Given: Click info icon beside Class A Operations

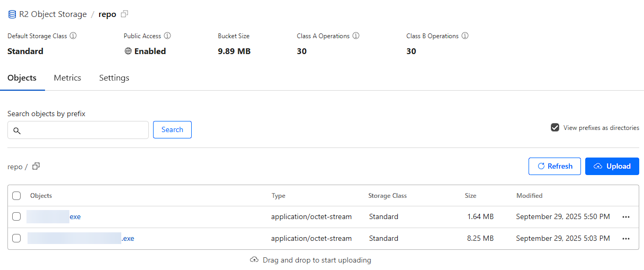Looking at the screenshot, I should [356, 36].
